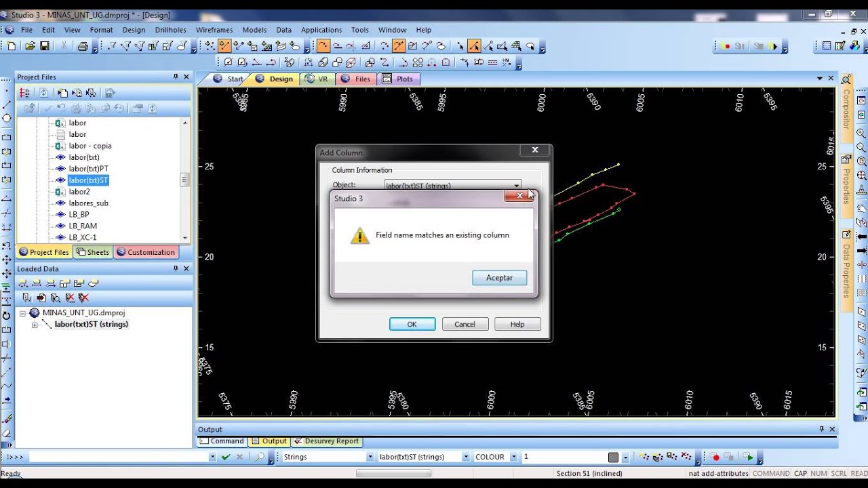
Task: Click the highlighted Select String pointer icon
Action: 474,46
